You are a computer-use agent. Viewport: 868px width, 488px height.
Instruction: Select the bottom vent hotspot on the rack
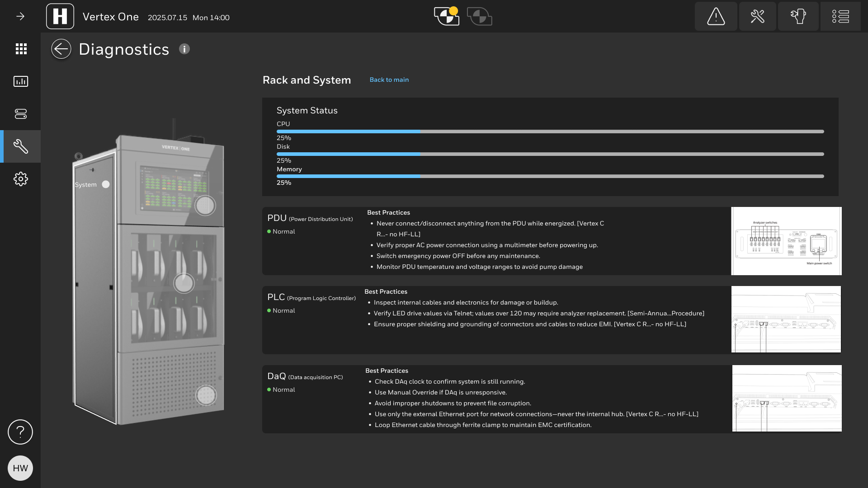[206, 395]
